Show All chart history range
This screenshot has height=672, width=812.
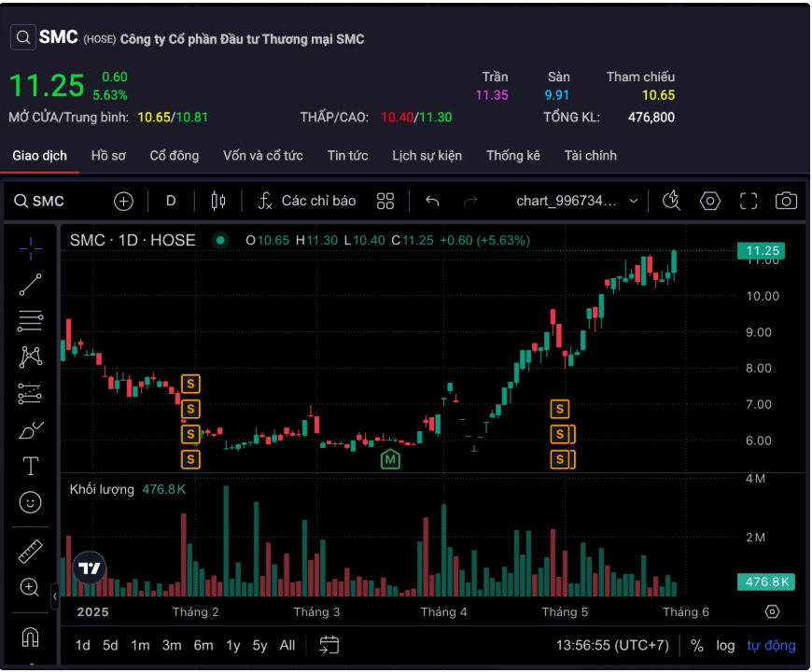click(287, 646)
